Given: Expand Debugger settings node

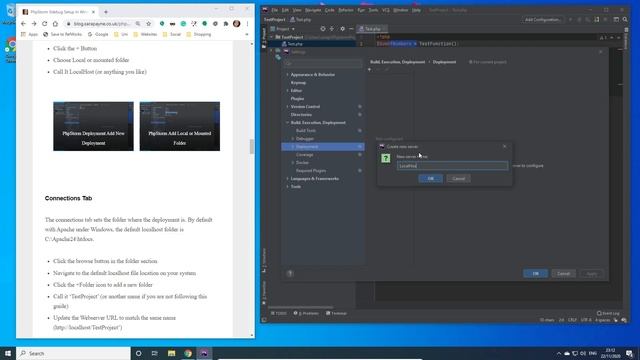Looking at the screenshot, I should click(x=293, y=139).
